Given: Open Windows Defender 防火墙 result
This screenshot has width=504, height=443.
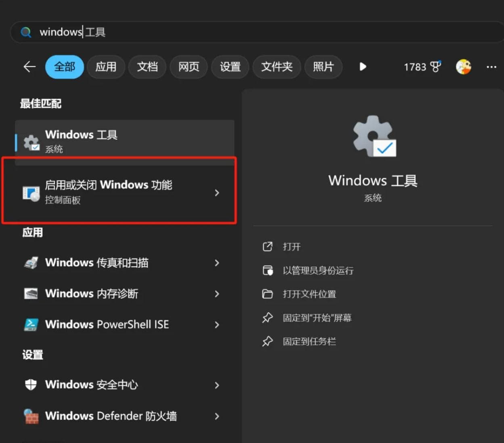Looking at the screenshot, I should point(125,416).
